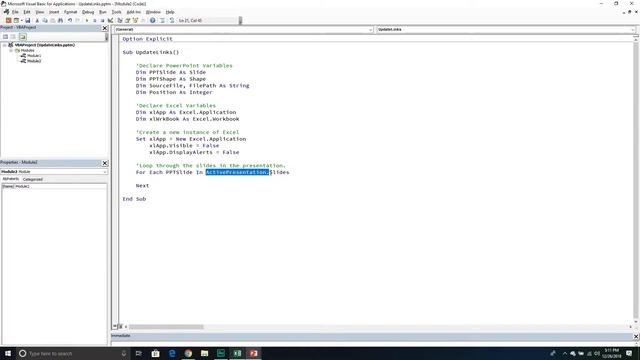Viewport: 640px width, 360px height.
Task: Click on 'Option Explicit' code line
Action: pos(147,39)
